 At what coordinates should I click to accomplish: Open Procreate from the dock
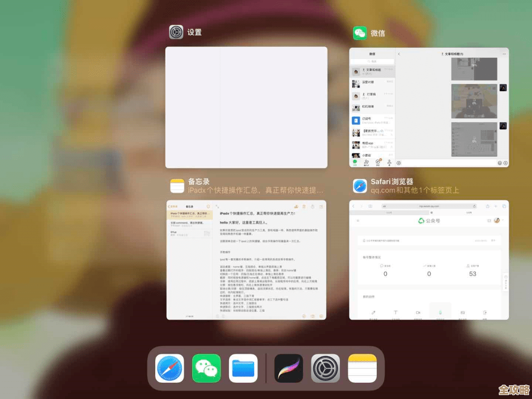tap(288, 368)
